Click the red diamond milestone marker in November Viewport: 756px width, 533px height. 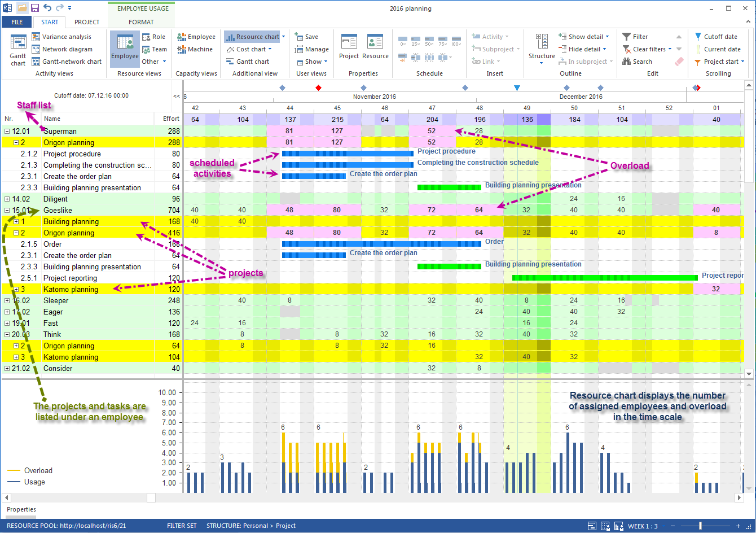319,88
